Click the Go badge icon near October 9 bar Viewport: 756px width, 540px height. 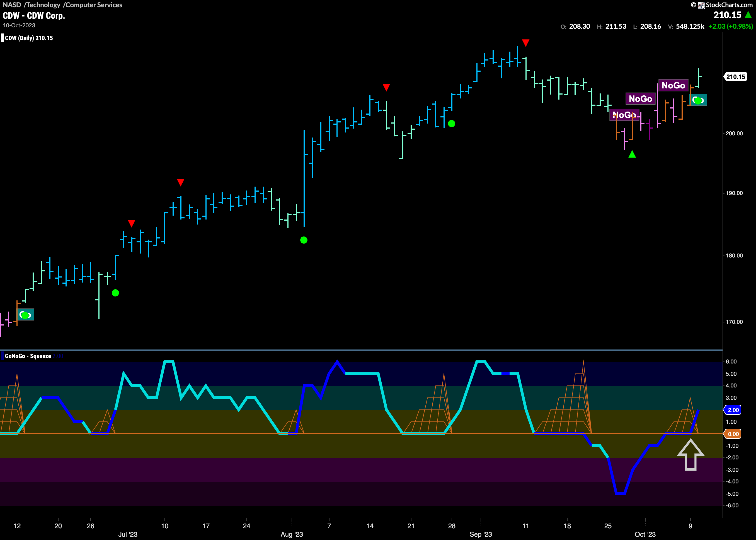click(x=698, y=100)
